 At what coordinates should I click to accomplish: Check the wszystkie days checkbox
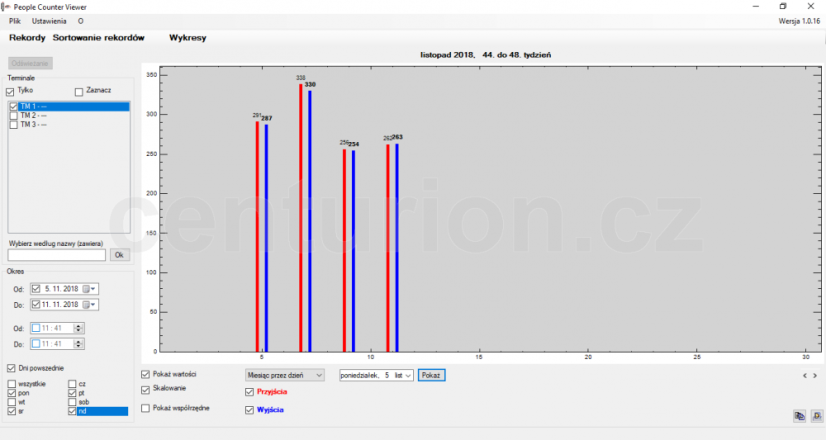pyautogui.click(x=12, y=384)
